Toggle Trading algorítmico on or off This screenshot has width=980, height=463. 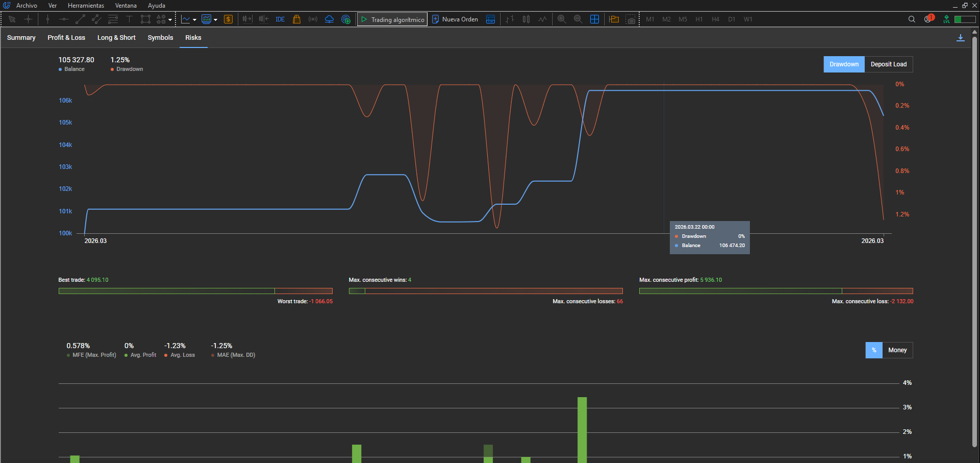click(x=392, y=19)
